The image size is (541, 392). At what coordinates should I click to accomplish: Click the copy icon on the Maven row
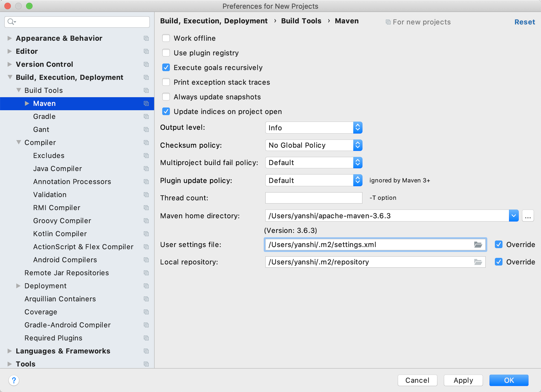click(146, 103)
